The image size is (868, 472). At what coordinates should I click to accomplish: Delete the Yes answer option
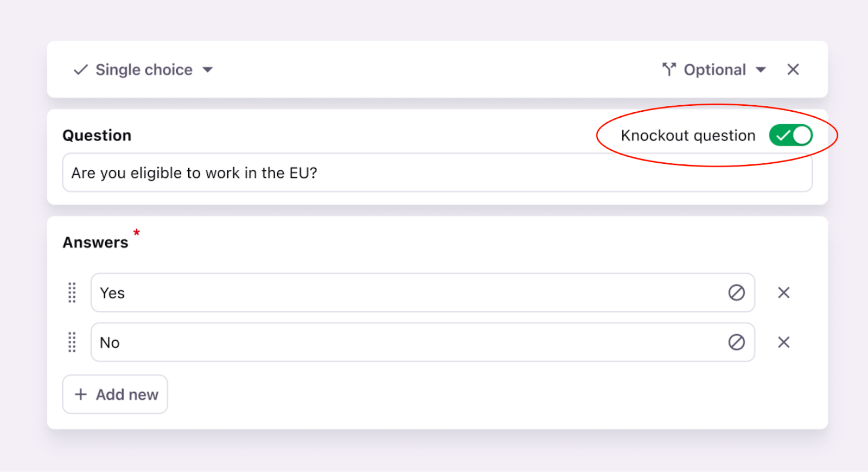tap(783, 293)
